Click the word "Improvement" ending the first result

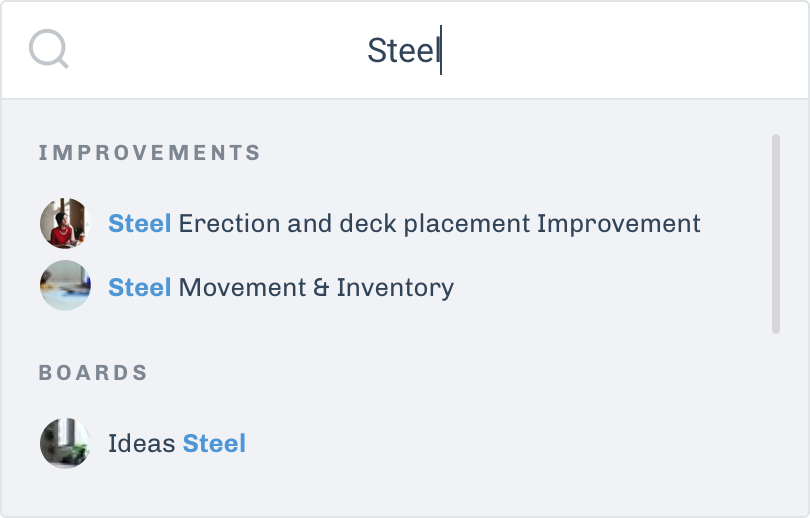pos(619,223)
